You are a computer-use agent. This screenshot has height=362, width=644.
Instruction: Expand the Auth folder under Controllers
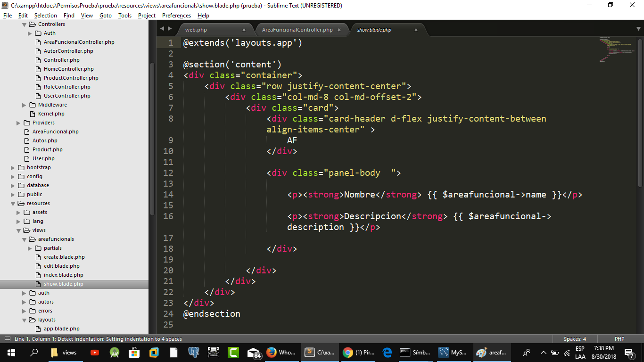(30, 33)
